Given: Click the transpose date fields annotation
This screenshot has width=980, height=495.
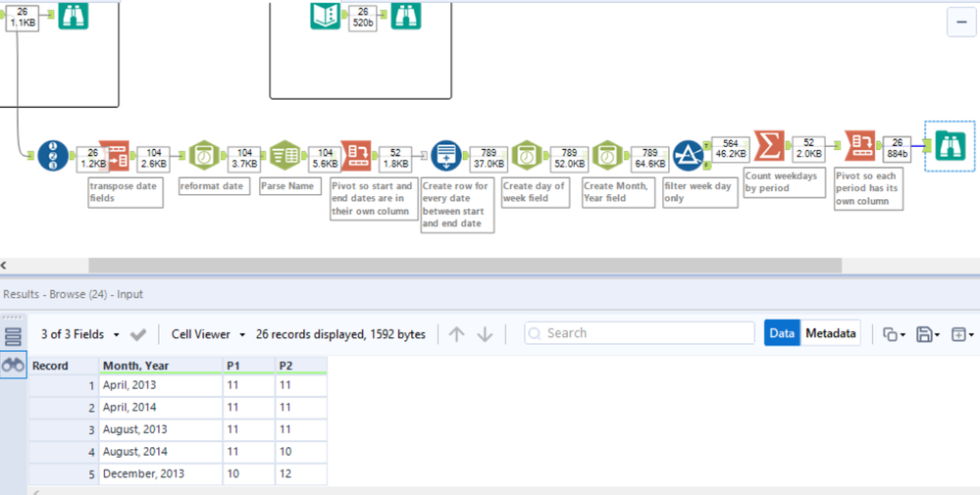Looking at the screenshot, I should tap(125, 192).
